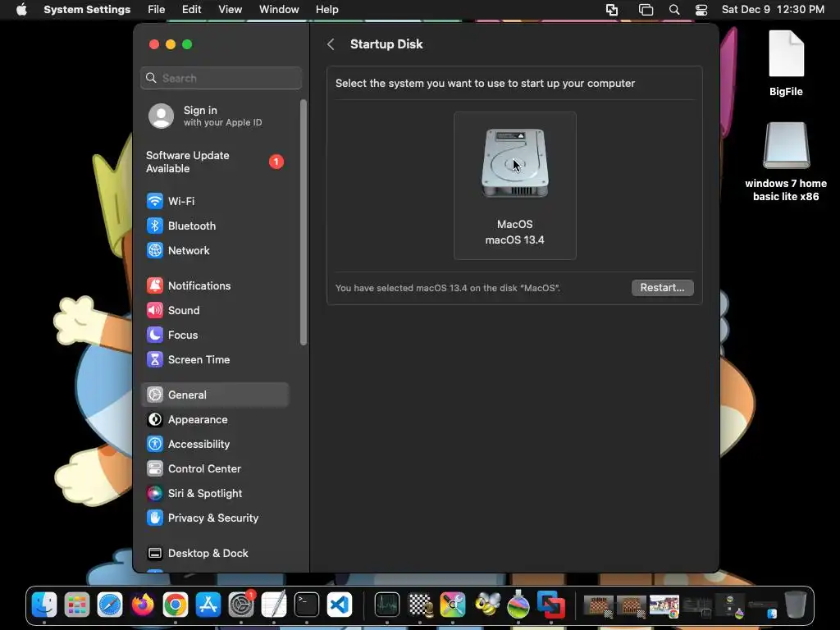This screenshot has width=840, height=630.
Task: Click the "macOS 13.4" disk label
Action: point(514,240)
